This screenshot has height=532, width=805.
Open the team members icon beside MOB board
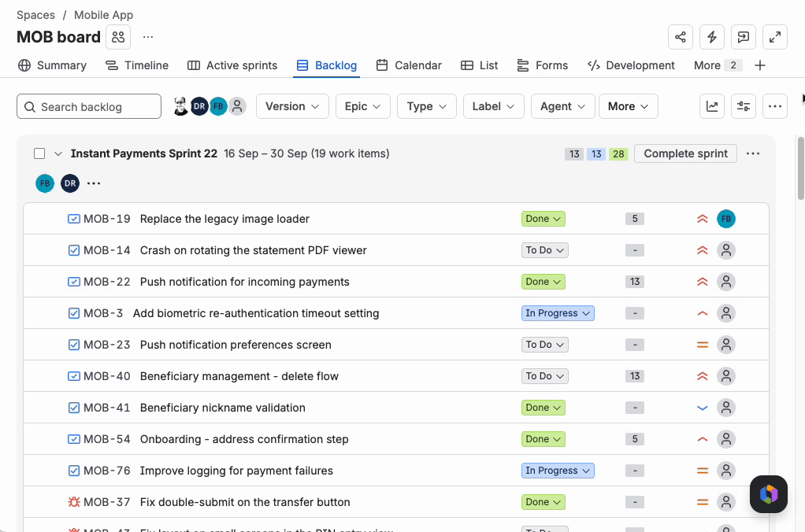(118, 37)
